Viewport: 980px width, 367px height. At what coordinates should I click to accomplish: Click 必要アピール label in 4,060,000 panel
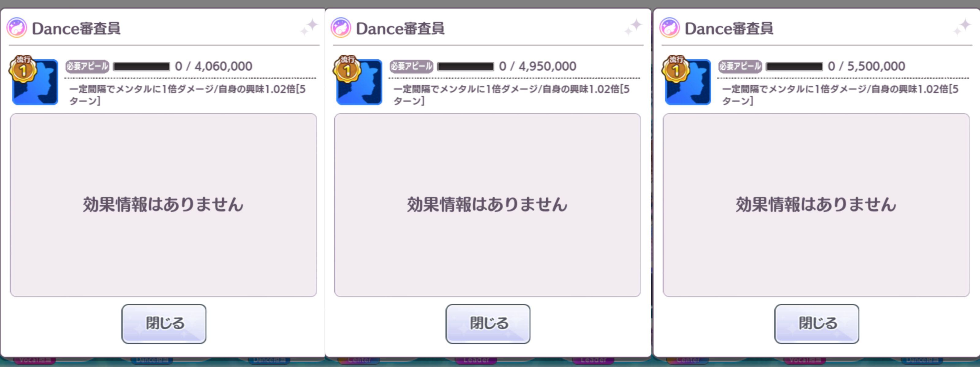pyautogui.click(x=88, y=66)
